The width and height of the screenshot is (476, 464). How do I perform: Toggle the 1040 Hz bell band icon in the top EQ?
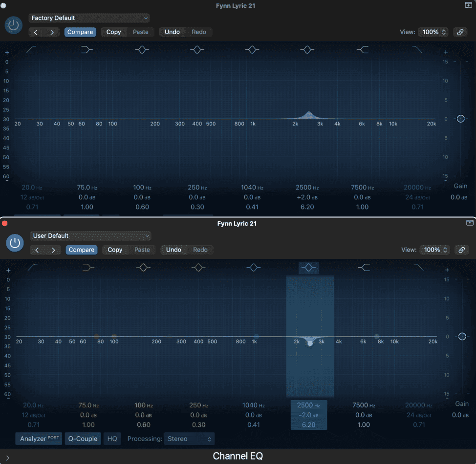tap(252, 49)
